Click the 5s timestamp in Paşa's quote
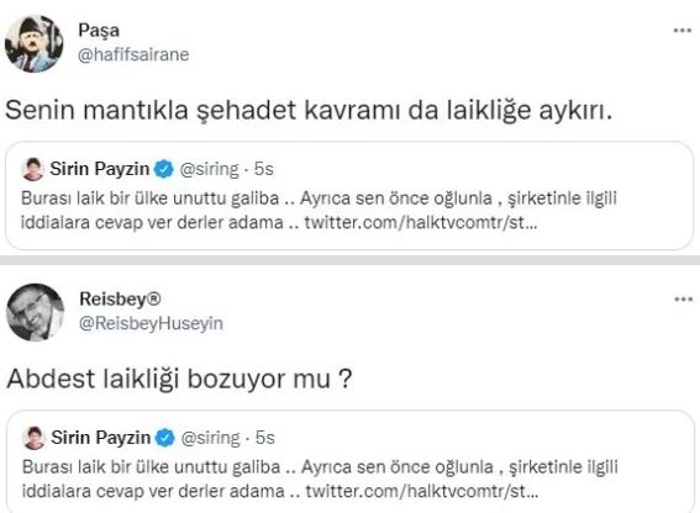Screen dimensions: 700x513 (x=265, y=168)
